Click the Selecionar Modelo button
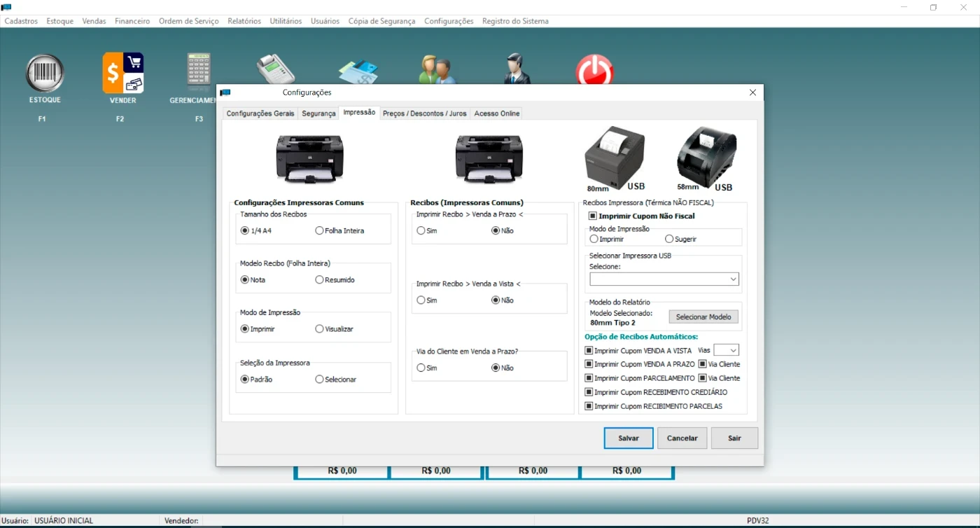The height and width of the screenshot is (528, 980). [703, 317]
